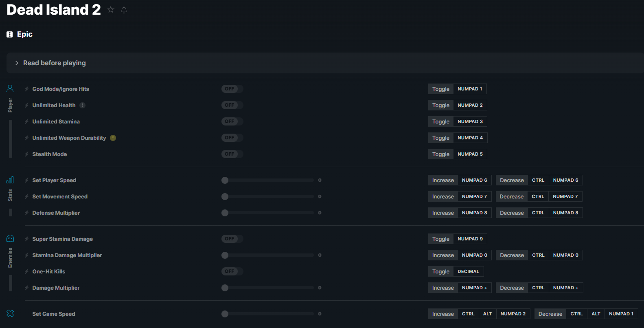Enable Unlimited Weapon Durability switch
This screenshot has height=328, width=644.
(232, 138)
